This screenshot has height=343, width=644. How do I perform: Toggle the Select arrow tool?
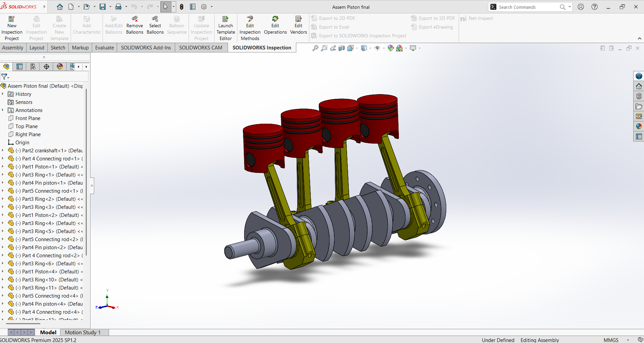pos(165,7)
